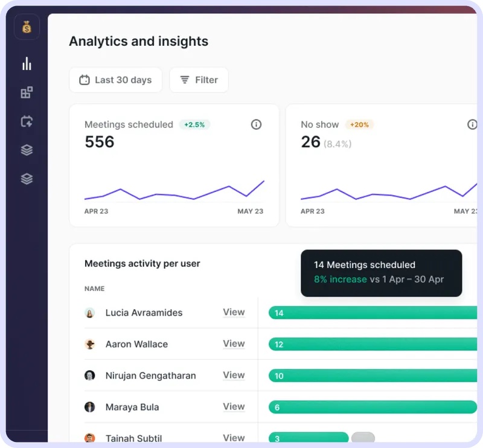The height and width of the screenshot is (448, 483).
Task: Select the upper stacked layers sidebar icon
Action: click(x=27, y=150)
